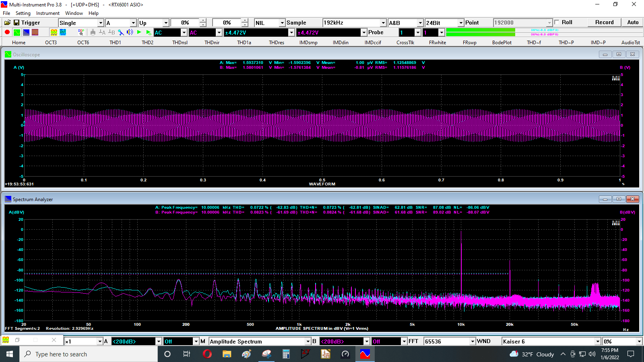This screenshot has width=644, height=362.
Task: Click the channel B green level meter bar
Action: (481, 34)
